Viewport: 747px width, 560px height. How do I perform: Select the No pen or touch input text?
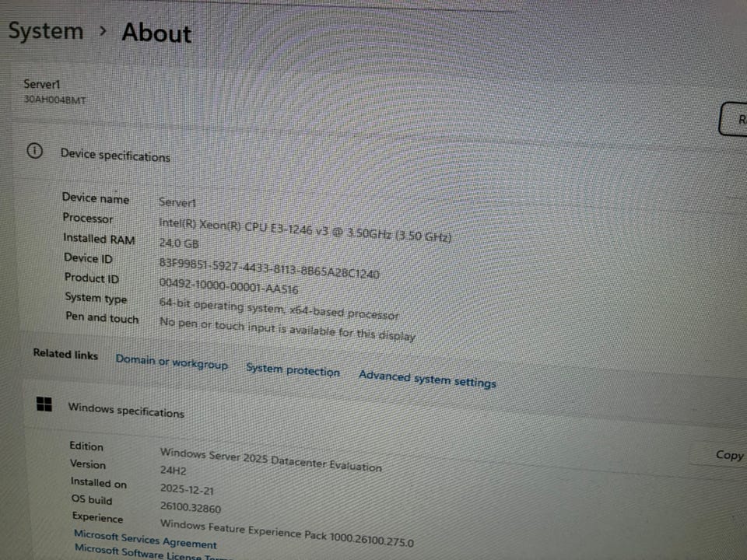[x=287, y=329]
